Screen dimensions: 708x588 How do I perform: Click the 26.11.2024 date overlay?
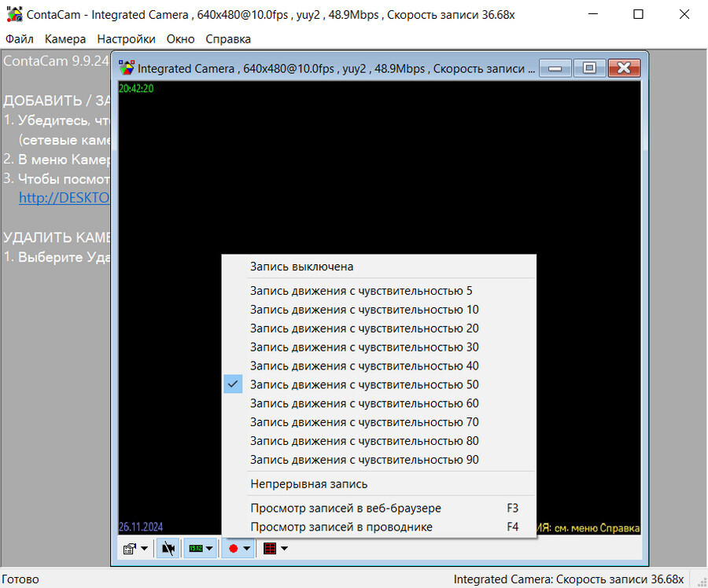click(141, 527)
